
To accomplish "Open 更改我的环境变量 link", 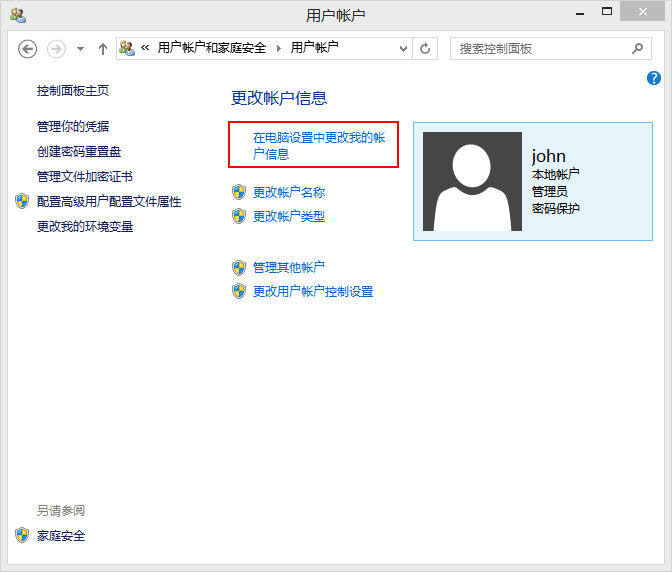I will point(85,227).
